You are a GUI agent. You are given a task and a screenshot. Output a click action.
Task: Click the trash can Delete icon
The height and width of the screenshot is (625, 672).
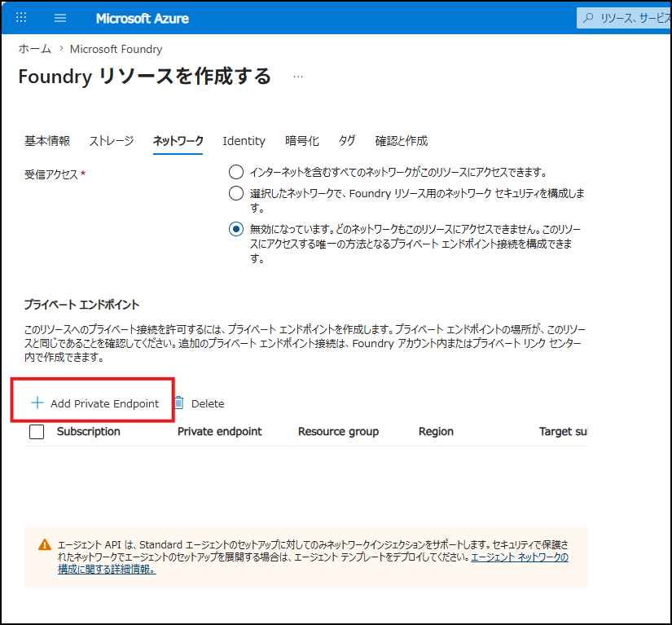coord(179,403)
